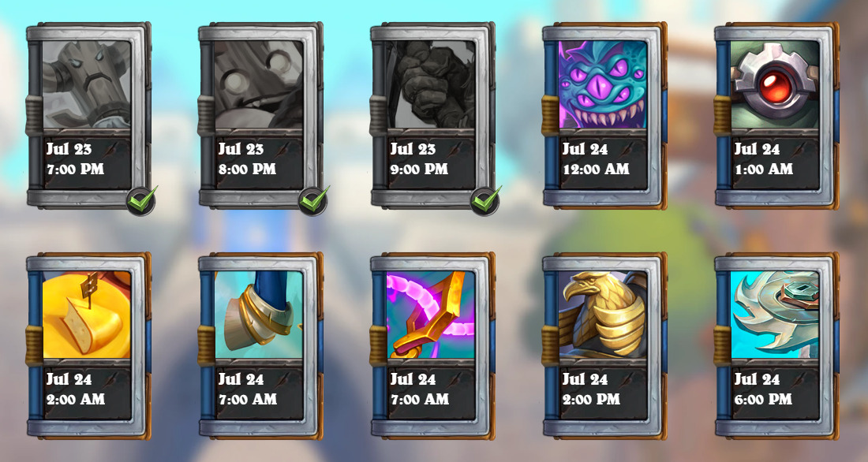The width and height of the screenshot is (868, 462).
Task: Select the spinning saw blade card art
Action: point(775,315)
